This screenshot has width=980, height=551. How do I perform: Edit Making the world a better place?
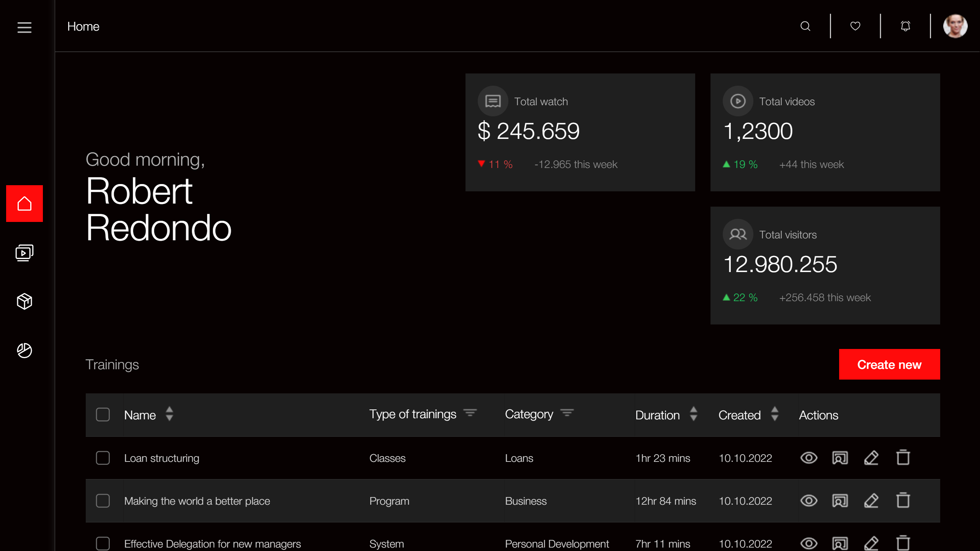tap(871, 500)
